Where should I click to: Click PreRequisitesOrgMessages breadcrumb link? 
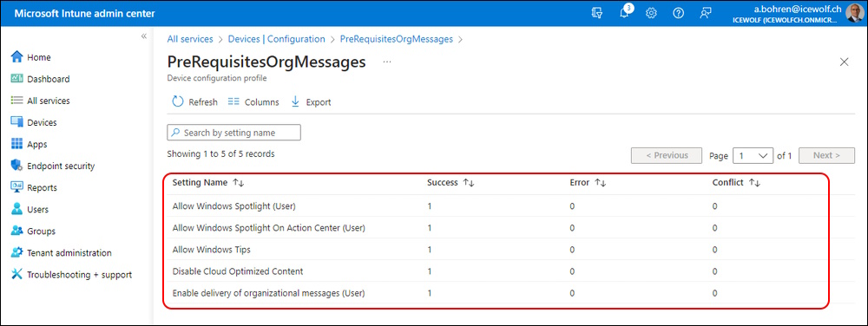pyautogui.click(x=397, y=39)
